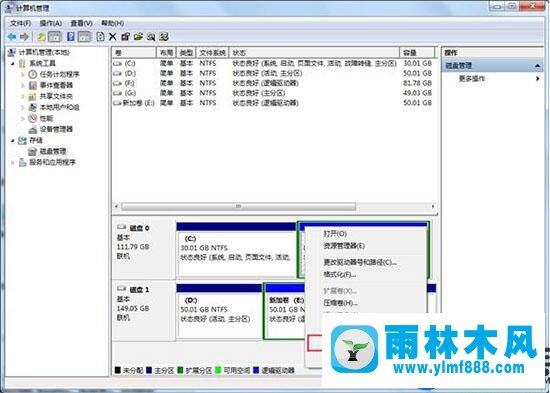
Task: Click the 磁盘管理 disk icon in tree
Action: pyautogui.click(x=33, y=151)
